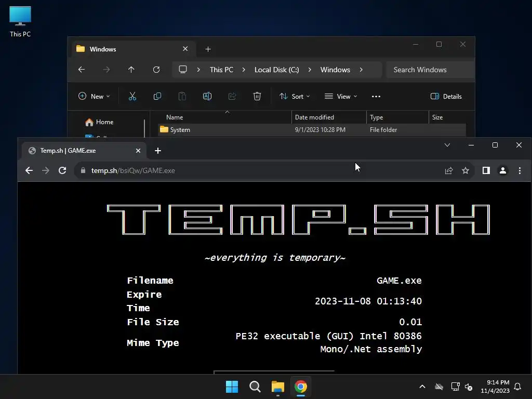This screenshot has height=399, width=532.
Task: Reload the temp.sh page
Action: coord(62,170)
